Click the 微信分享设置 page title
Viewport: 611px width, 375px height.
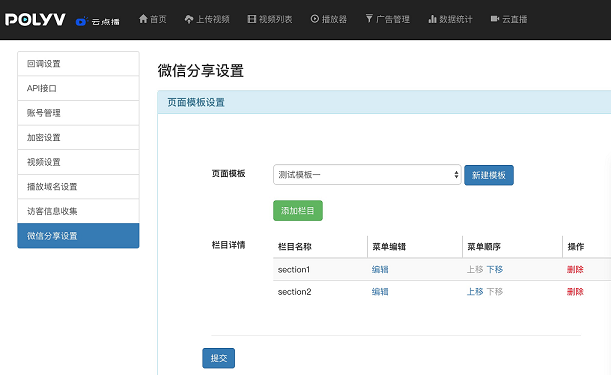click(x=201, y=71)
